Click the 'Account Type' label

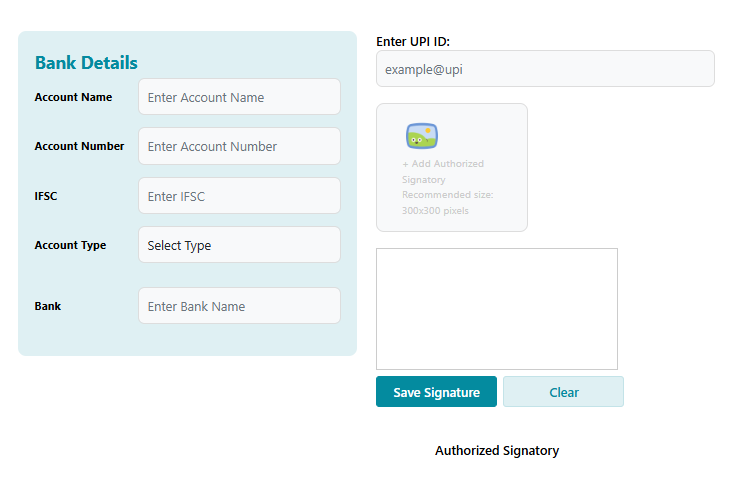tap(70, 245)
